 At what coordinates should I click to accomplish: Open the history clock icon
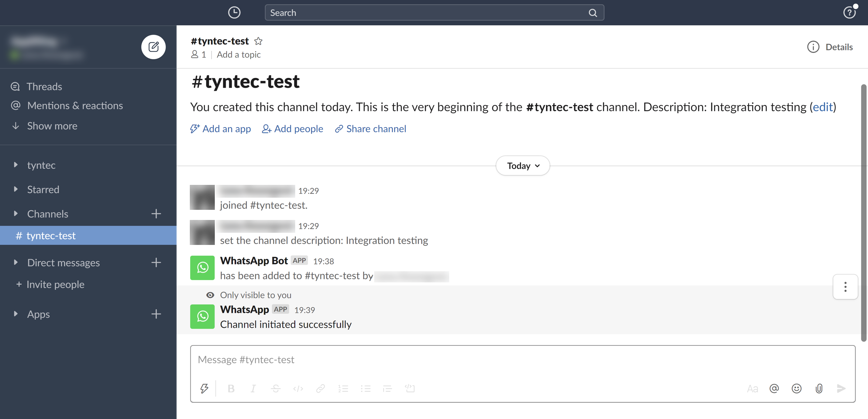click(234, 12)
